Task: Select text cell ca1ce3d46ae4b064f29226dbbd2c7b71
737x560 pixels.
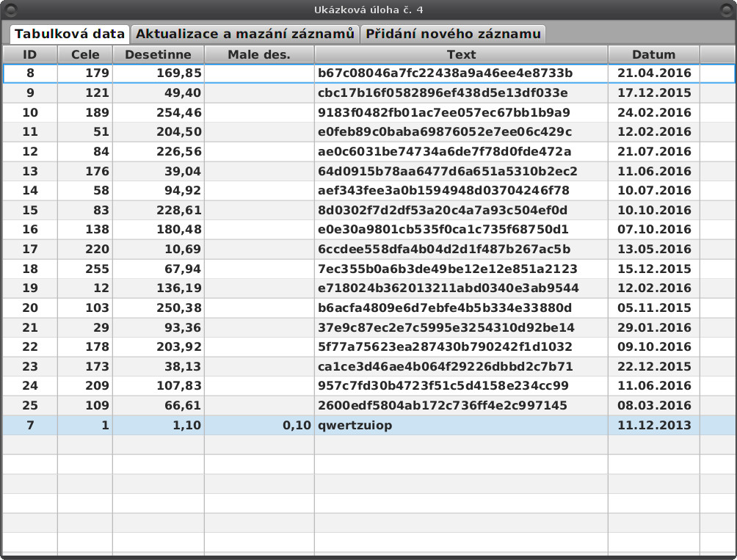Action: coord(461,367)
